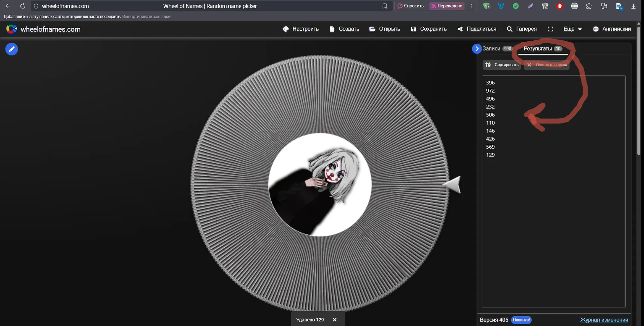Click the Сортировать sort button
This screenshot has height=326, width=644.
(502, 65)
